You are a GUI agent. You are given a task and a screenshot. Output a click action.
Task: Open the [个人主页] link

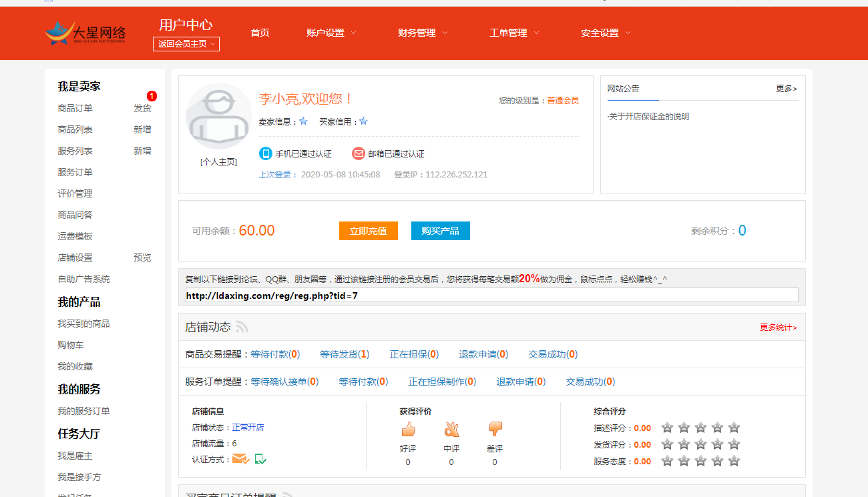tap(218, 161)
